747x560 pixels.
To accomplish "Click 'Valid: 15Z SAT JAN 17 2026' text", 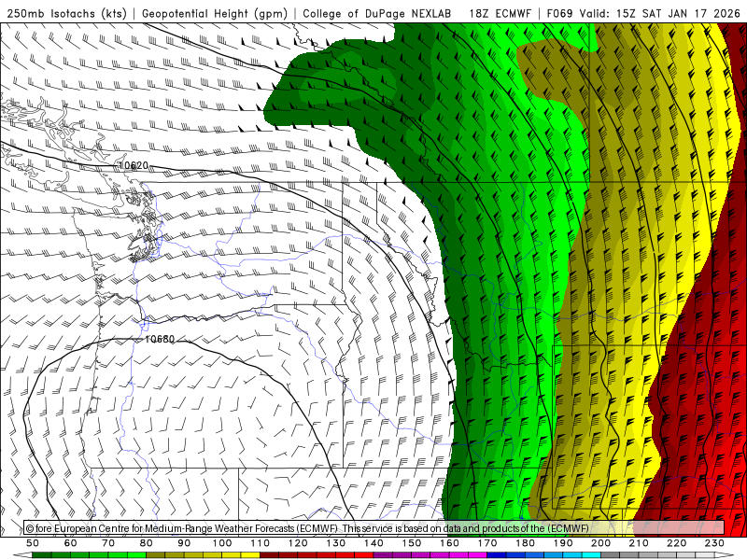I will 660,13.
